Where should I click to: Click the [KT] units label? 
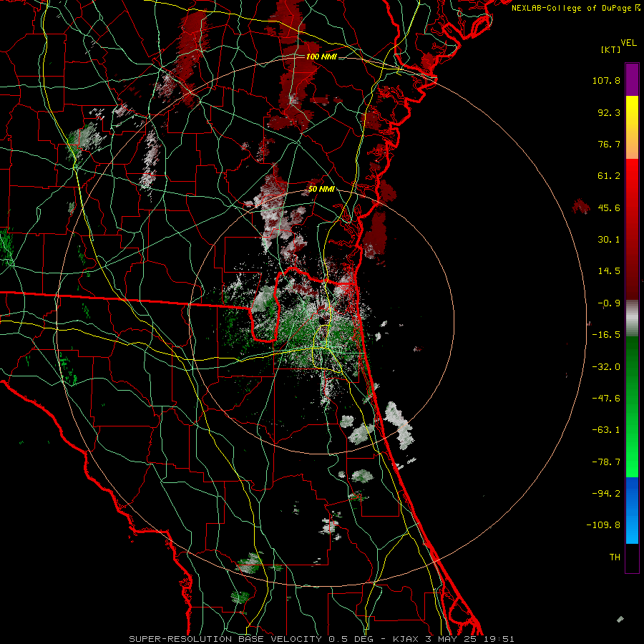(x=610, y=49)
